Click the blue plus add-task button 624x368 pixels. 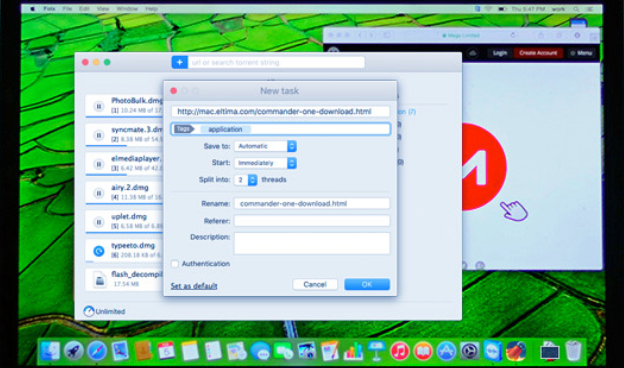click(179, 62)
